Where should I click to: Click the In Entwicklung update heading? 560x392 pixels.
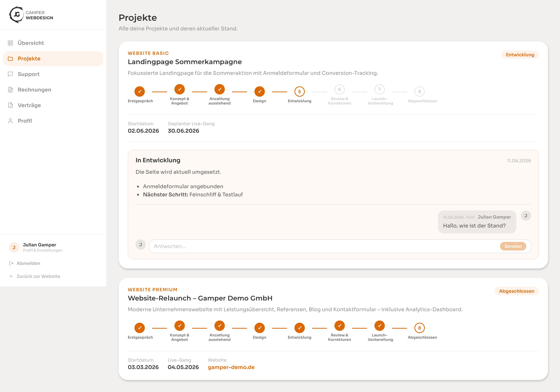(x=158, y=160)
